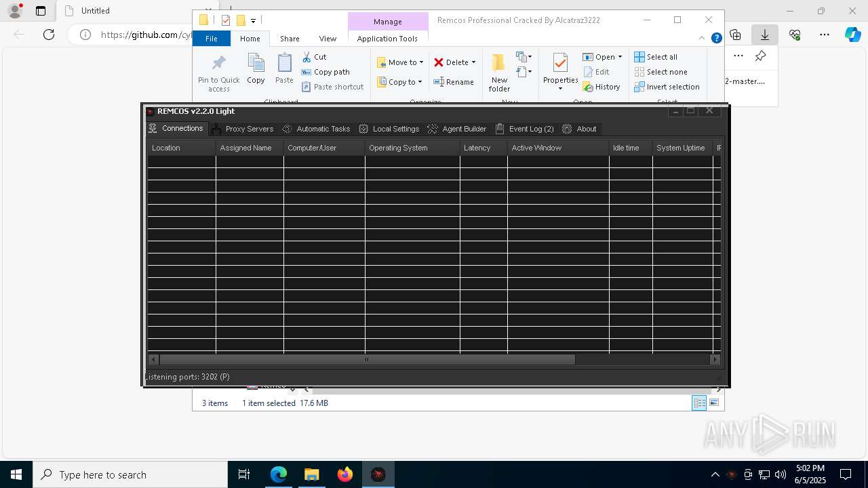Open the New item dropdown icon
Screen dimensions: 868x488
[x=524, y=57]
